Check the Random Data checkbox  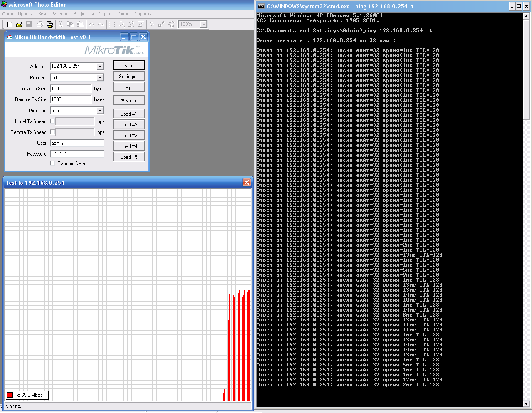52,163
